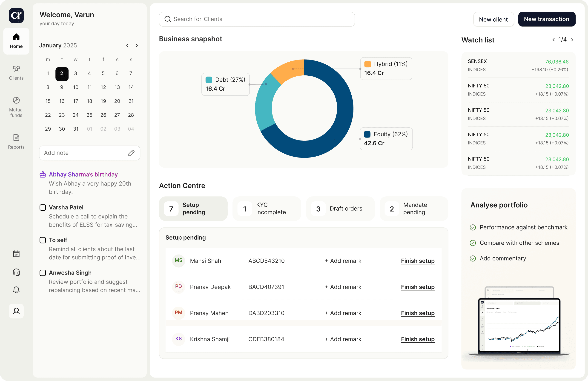This screenshot has width=588, height=381.
Task: Focus the Search for Clients field
Action: click(257, 19)
